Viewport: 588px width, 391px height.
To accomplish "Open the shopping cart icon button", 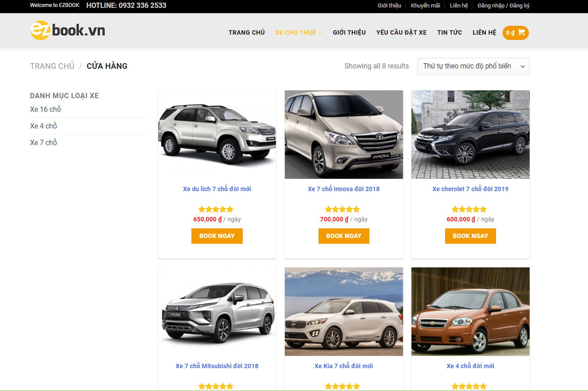I will (515, 33).
